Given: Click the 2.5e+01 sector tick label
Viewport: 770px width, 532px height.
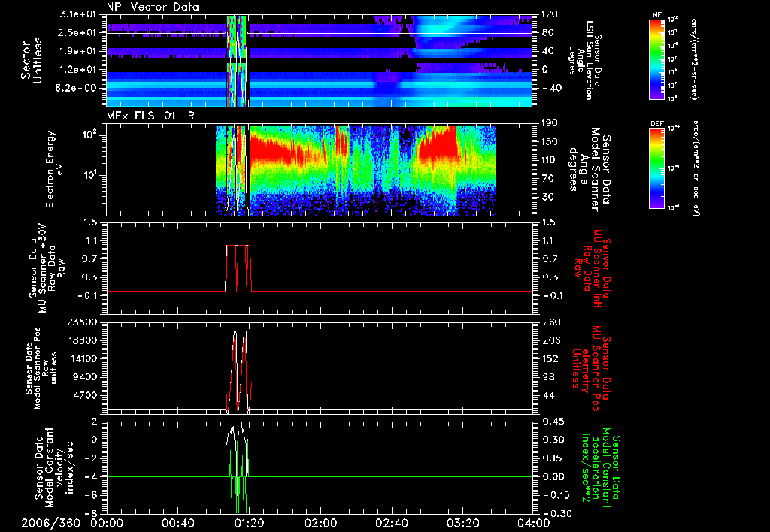Looking at the screenshot, I should pyautogui.click(x=76, y=32).
